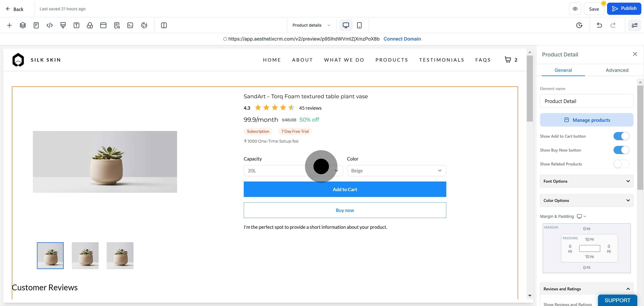644x306 pixels.
Task: Undo the last change
Action: point(599,25)
